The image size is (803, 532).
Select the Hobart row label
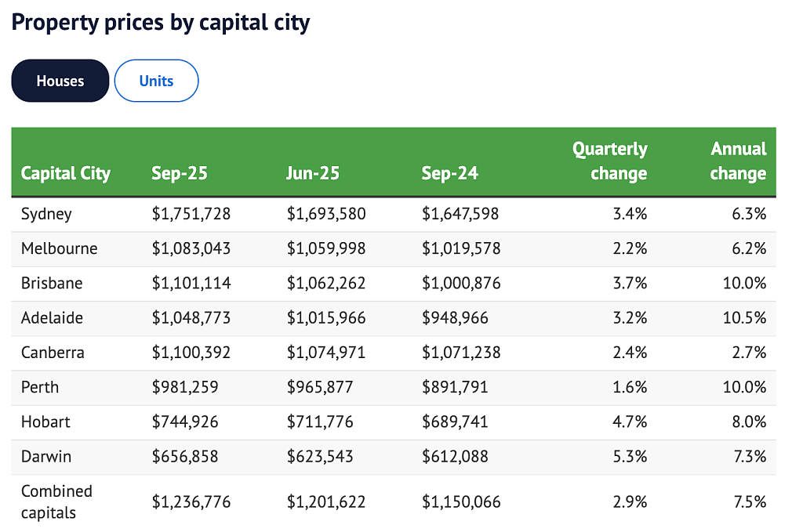point(45,422)
